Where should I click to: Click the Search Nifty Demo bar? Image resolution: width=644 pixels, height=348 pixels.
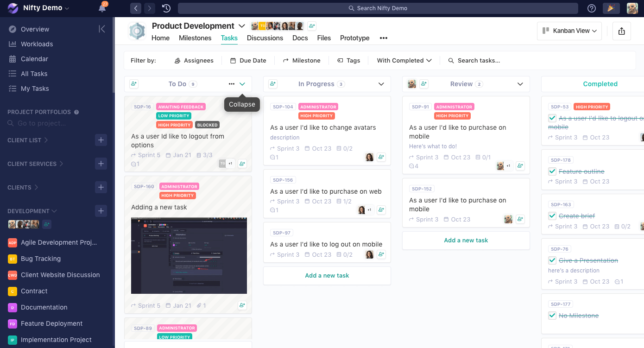(378, 8)
